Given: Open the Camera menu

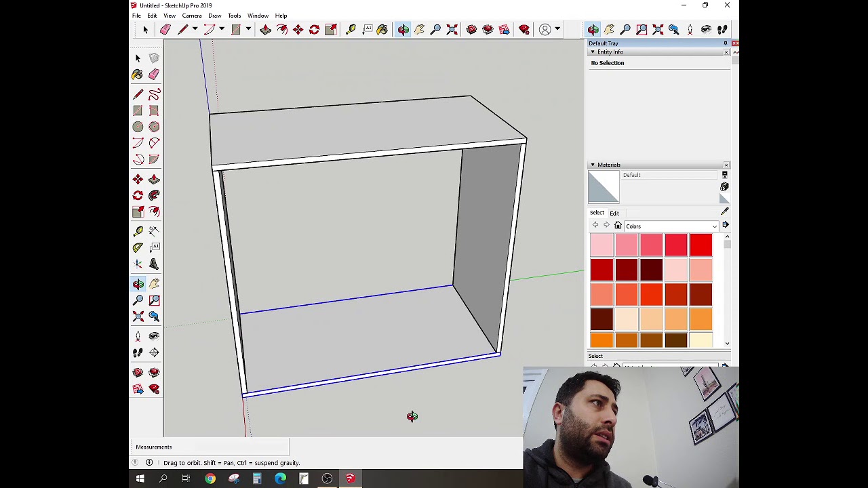Looking at the screenshot, I should click(192, 16).
